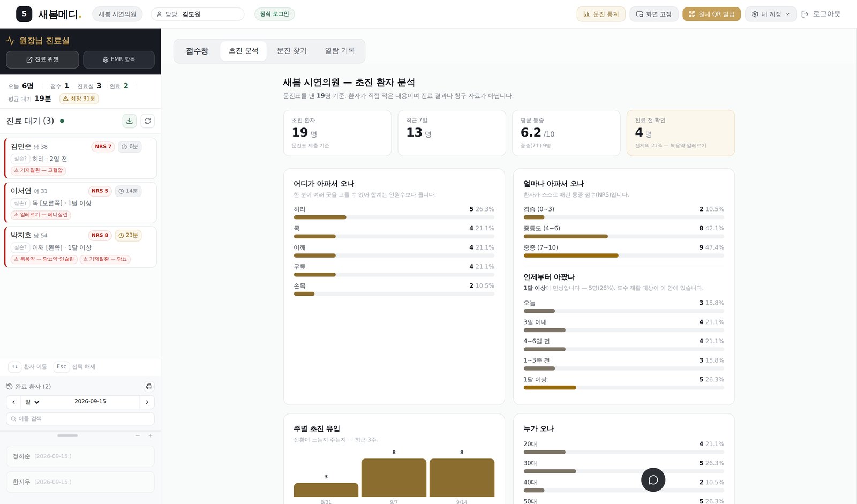Click the up-down arrows key for 환자 이동

tap(15, 367)
